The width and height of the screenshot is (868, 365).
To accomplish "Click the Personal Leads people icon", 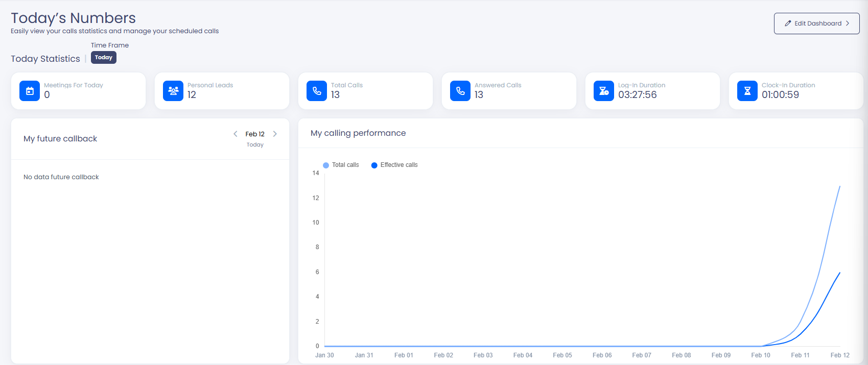I will click(x=173, y=91).
